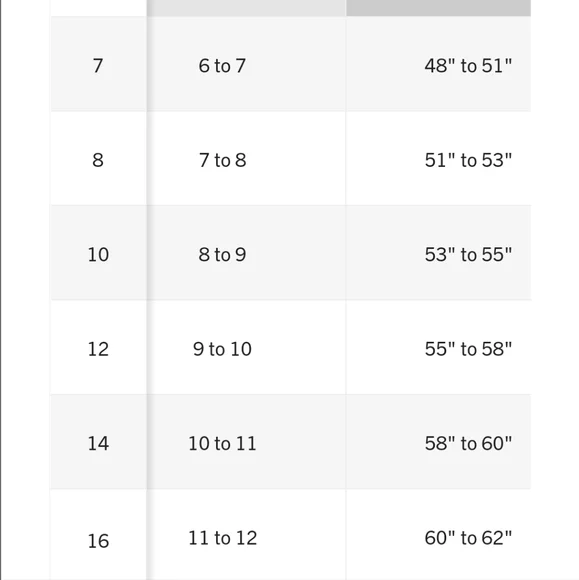579x580 pixels.
Task: Select size 10 row label
Action: pos(98,254)
